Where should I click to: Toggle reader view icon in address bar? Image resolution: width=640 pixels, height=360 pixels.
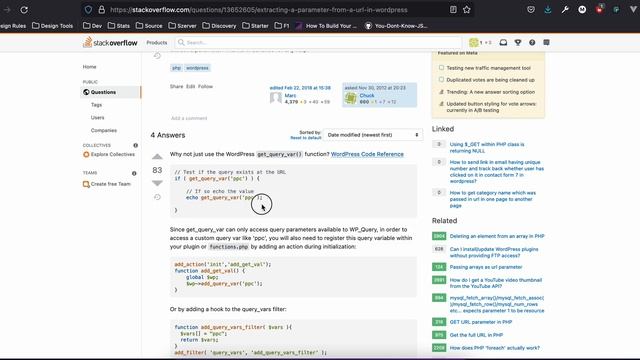pos(453,9)
